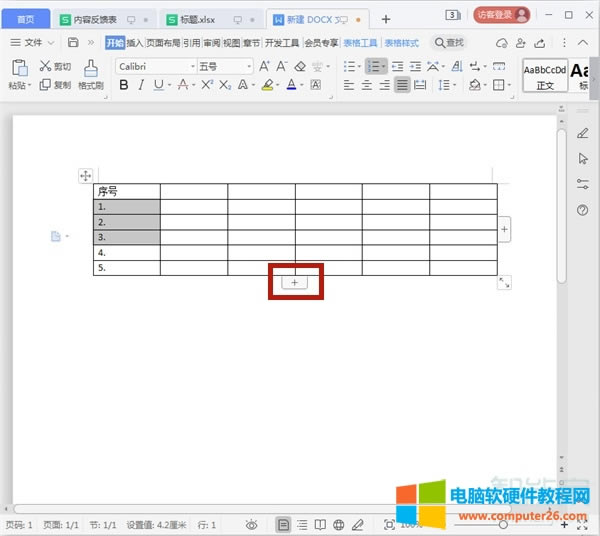Switch to the 插入 ribbon tab
This screenshot has height=536, width=600.
click(x=135, y=43)
